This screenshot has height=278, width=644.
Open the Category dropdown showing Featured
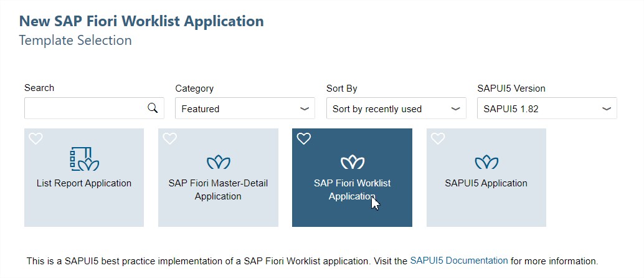[245, 108]
